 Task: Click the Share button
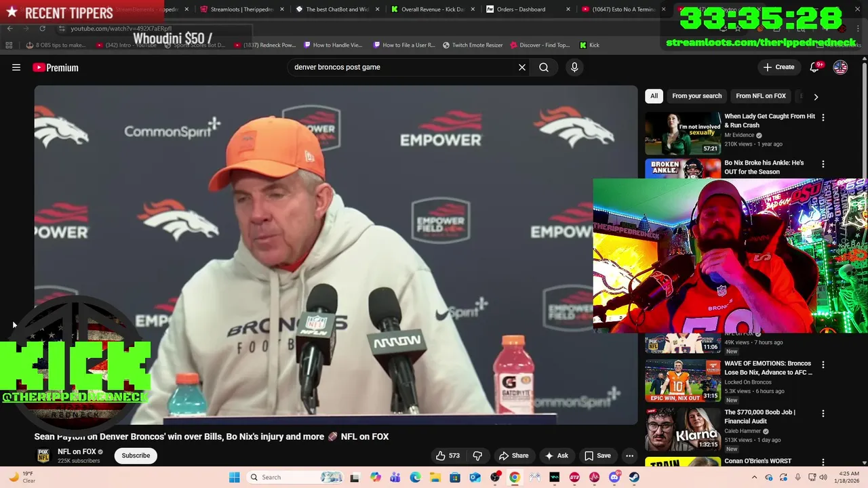pyautogui.click(x=513, y=455)
